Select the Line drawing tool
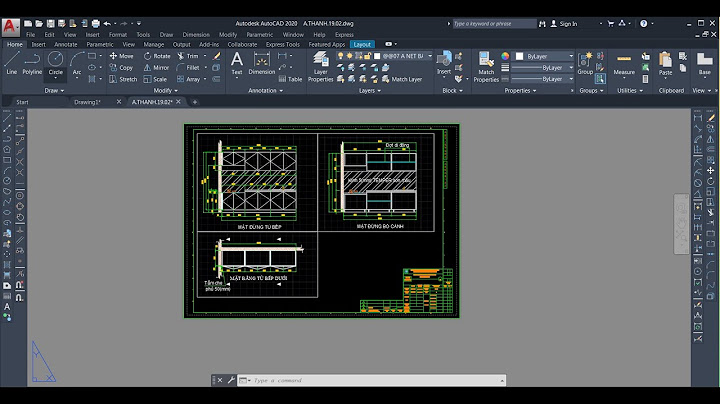720x404 pixels. (11, 63)
